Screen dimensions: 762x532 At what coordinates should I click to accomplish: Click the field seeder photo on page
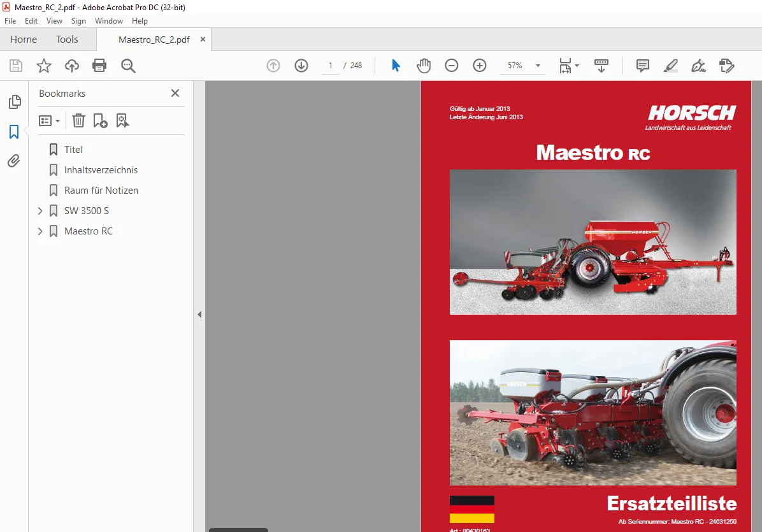(x=593, y=412)
